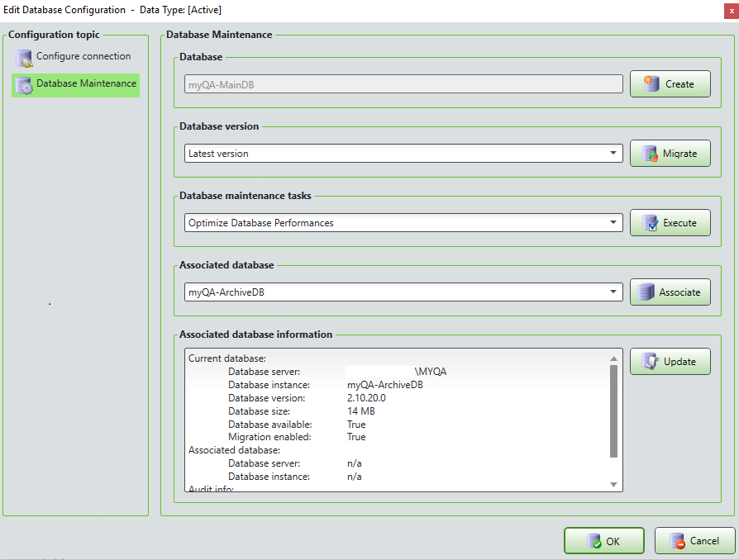The width and height of the screenshot is (739, 560).
Task: Open the maintenance tasks dropdown
Action: pos(403,222)
